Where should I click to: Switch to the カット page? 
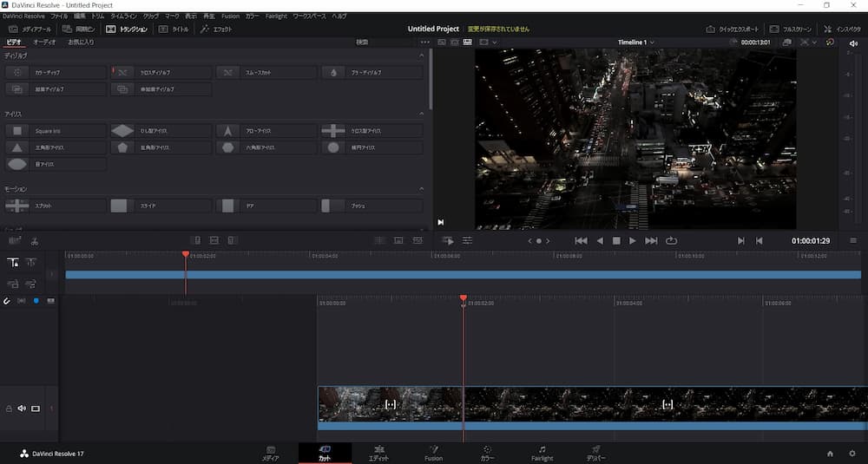point(325,454)
